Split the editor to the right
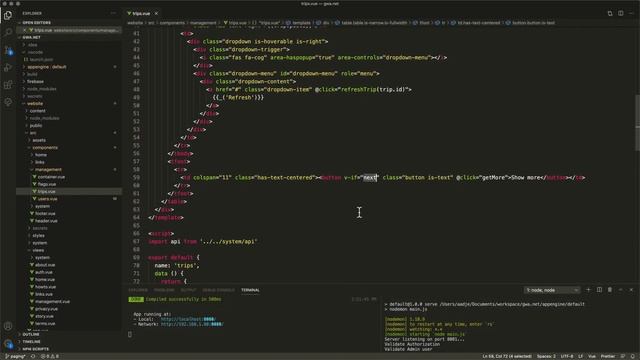 [x=620, y=13]
